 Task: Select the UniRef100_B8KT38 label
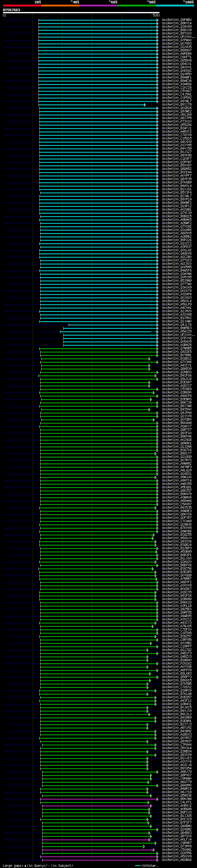tap(177, 403)
